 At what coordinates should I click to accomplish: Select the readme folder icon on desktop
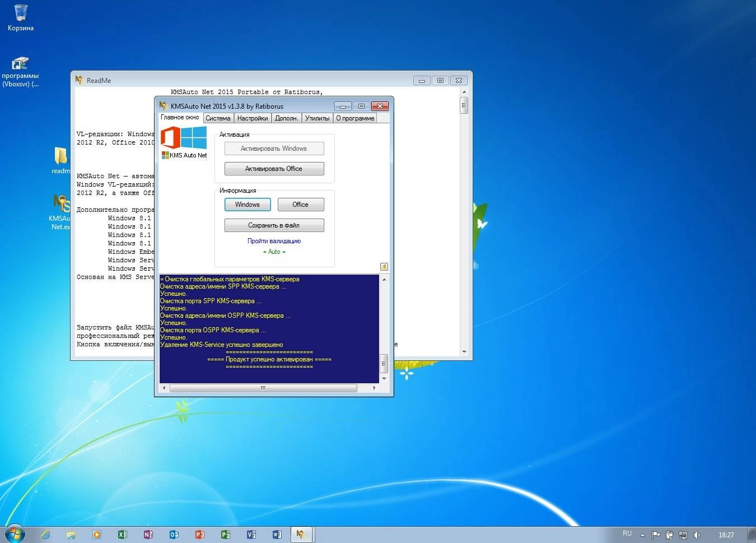pyautogui.click(x=60, y=160)
